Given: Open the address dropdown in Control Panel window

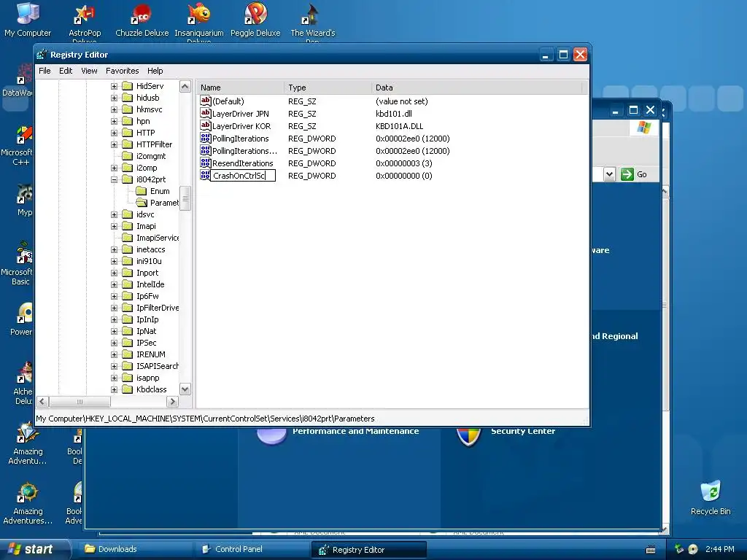Looking at the screenshot, I should (x=609, y=174).
